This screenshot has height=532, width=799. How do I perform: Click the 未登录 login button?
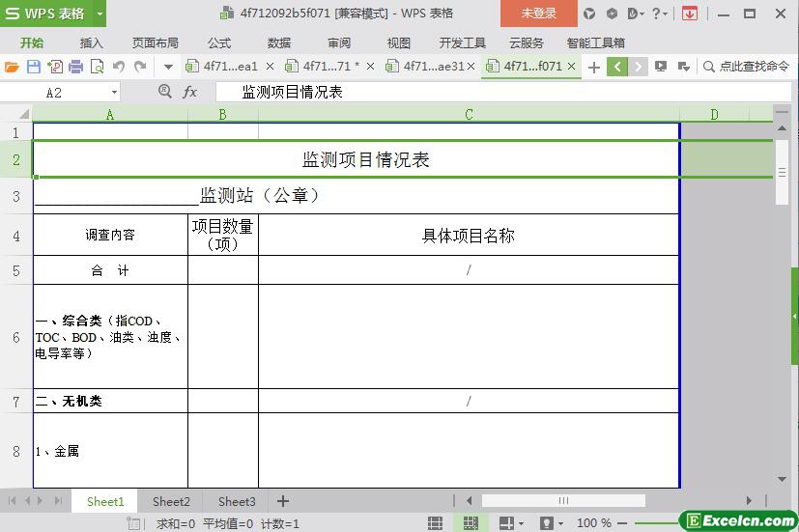click(x=538, y=14)
